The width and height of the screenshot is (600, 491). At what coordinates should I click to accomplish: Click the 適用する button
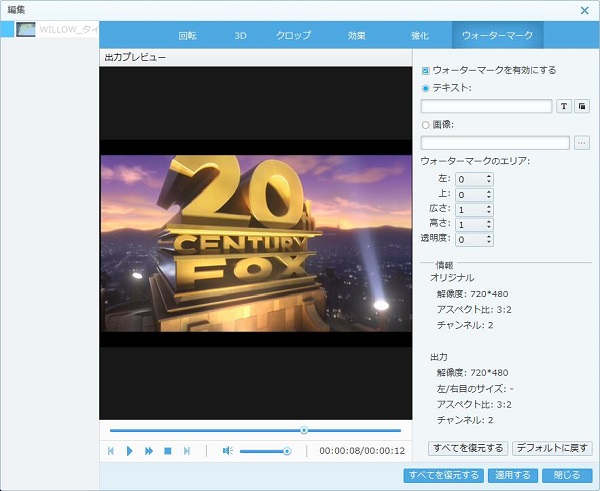tap(513, 475)
